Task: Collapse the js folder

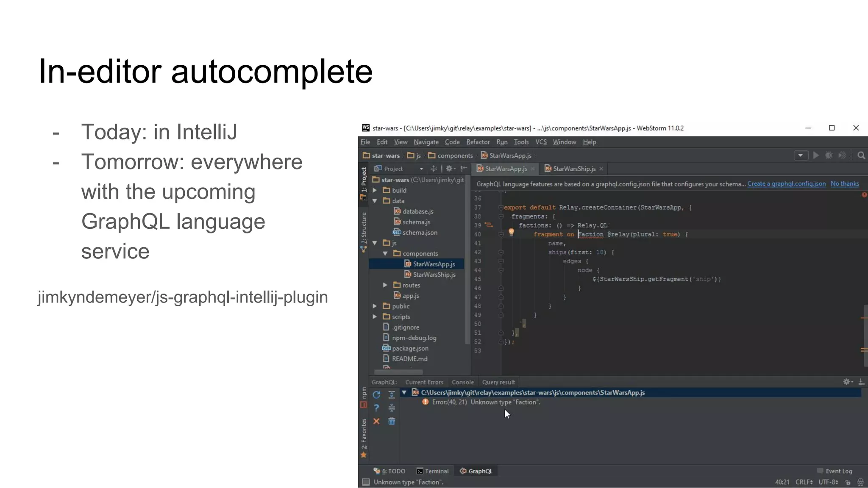Action: tap(375, 243)
